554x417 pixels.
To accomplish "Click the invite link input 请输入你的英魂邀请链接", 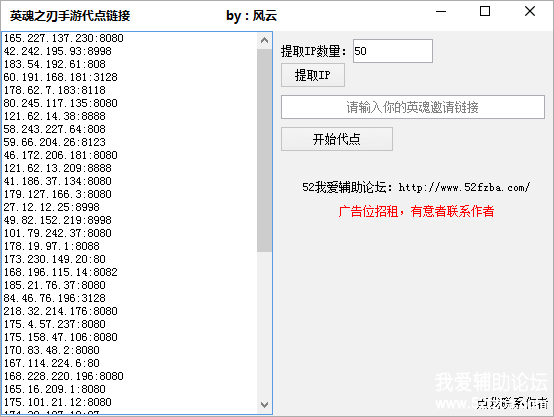I will tap(413, 107).
